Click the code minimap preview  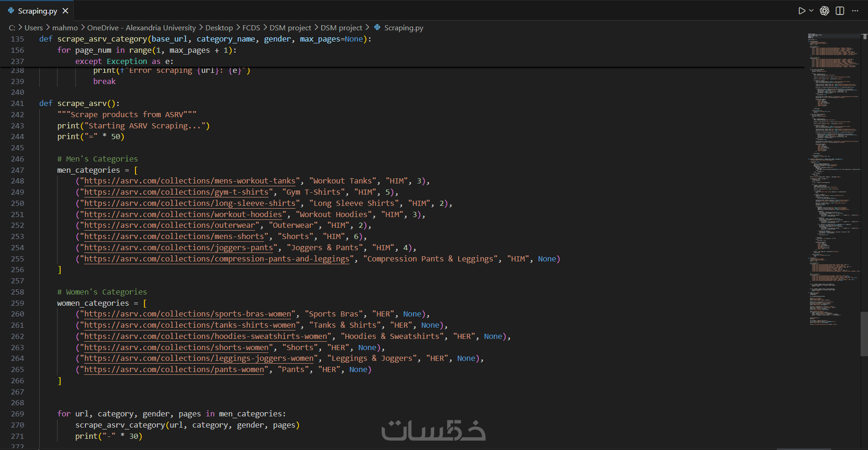click(x=834, y=180)
